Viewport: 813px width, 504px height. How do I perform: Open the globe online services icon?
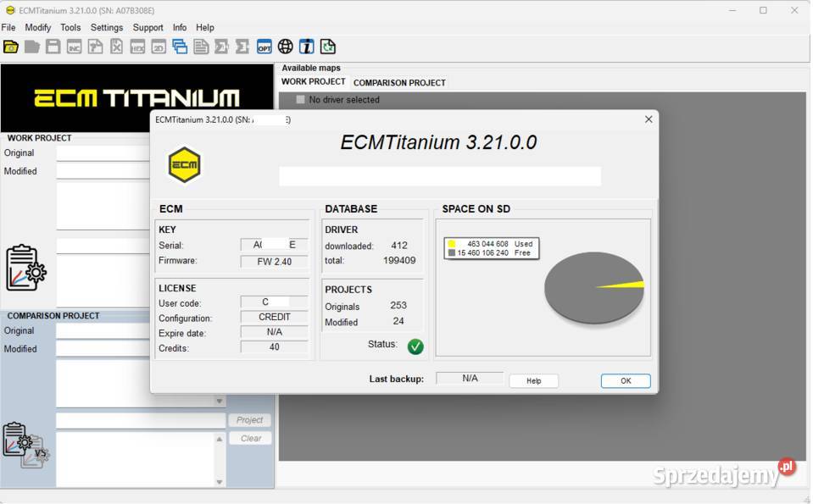coord(286,47)
